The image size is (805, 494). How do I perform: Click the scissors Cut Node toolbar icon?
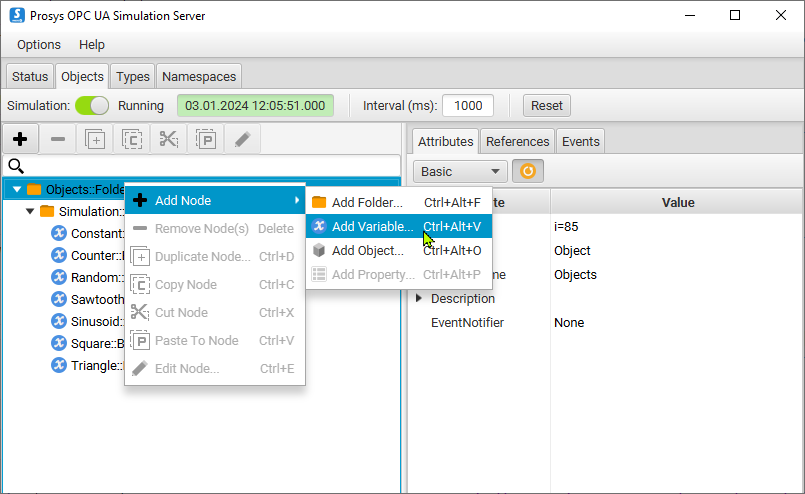pyautogui.click(x=168, y=139)
